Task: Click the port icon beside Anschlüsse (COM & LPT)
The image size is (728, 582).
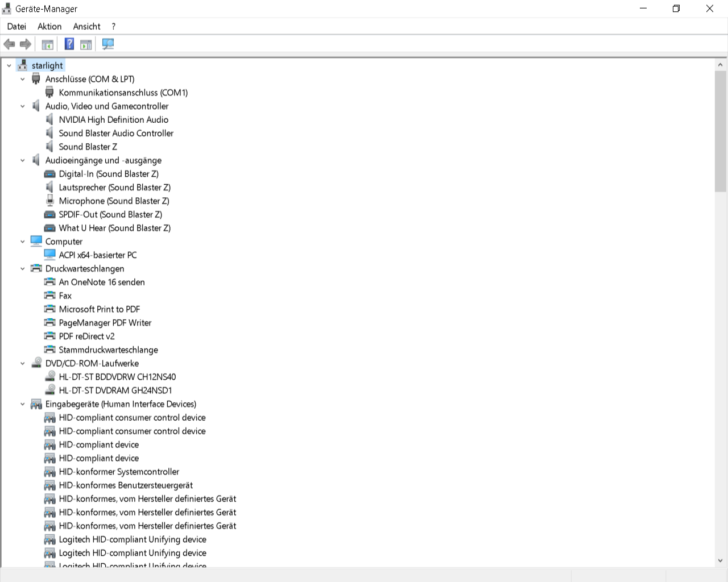Action: (36, 79)
